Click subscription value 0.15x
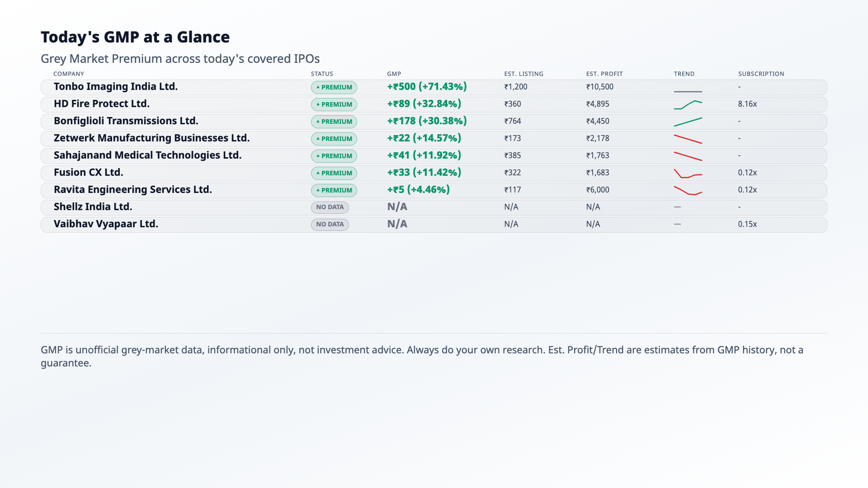 (x=748, y=224)
